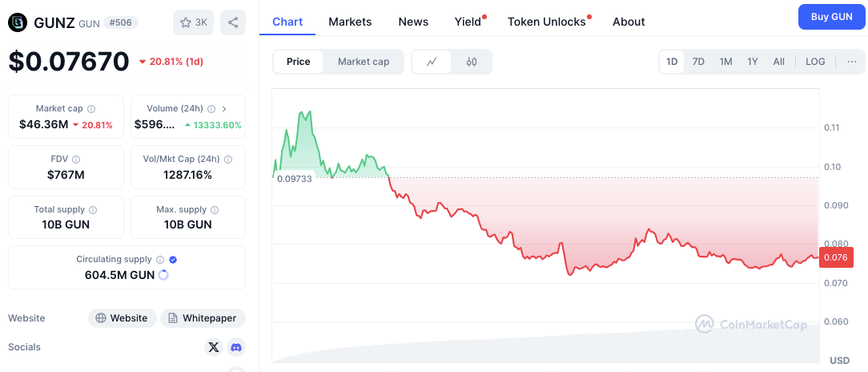868x372 pixels.
Task: Open the News tab
Action: (x=413, y=22)
